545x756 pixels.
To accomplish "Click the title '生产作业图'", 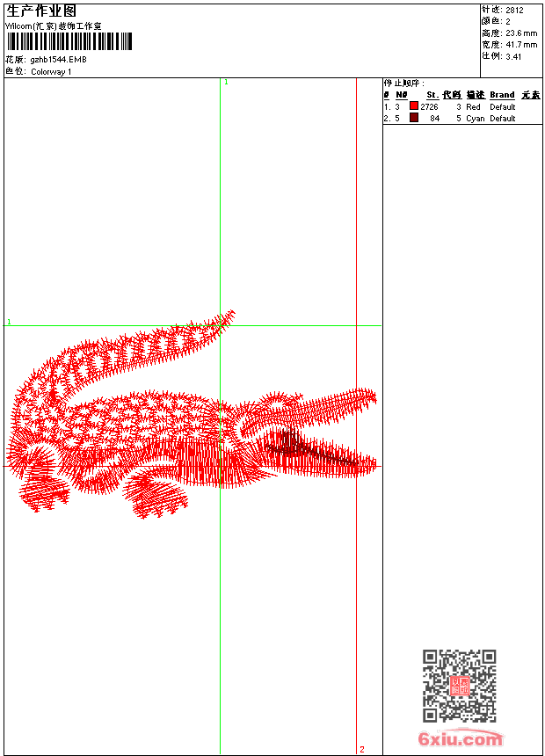I will click(41, 11).
